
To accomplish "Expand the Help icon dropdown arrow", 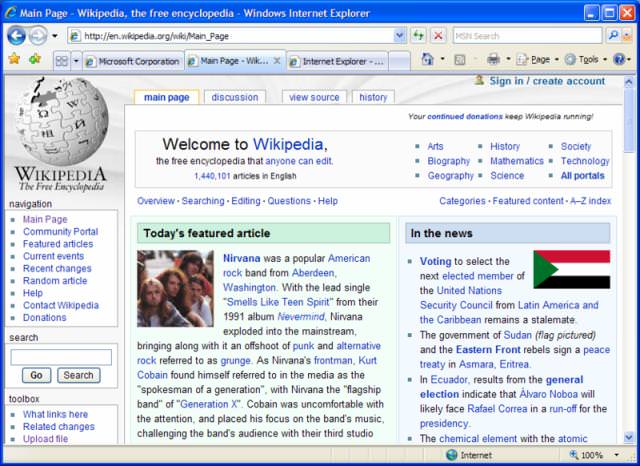I will (629, 60).
